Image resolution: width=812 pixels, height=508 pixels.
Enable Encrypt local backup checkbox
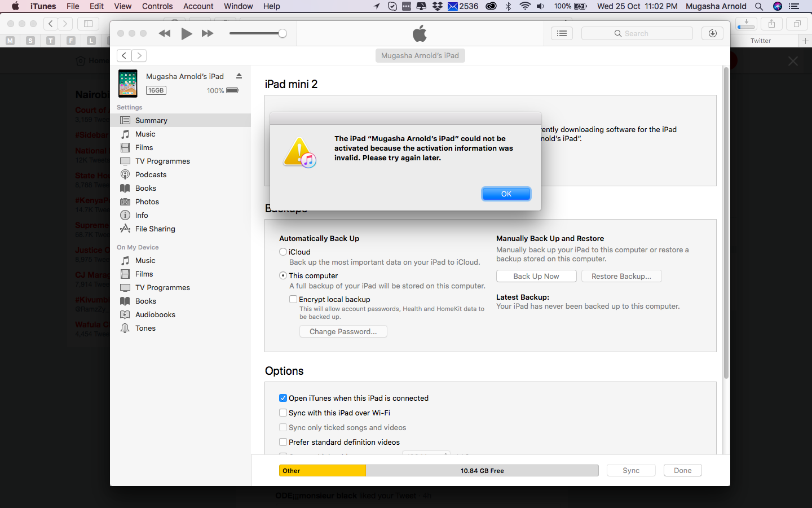click(x=293, y=299)
